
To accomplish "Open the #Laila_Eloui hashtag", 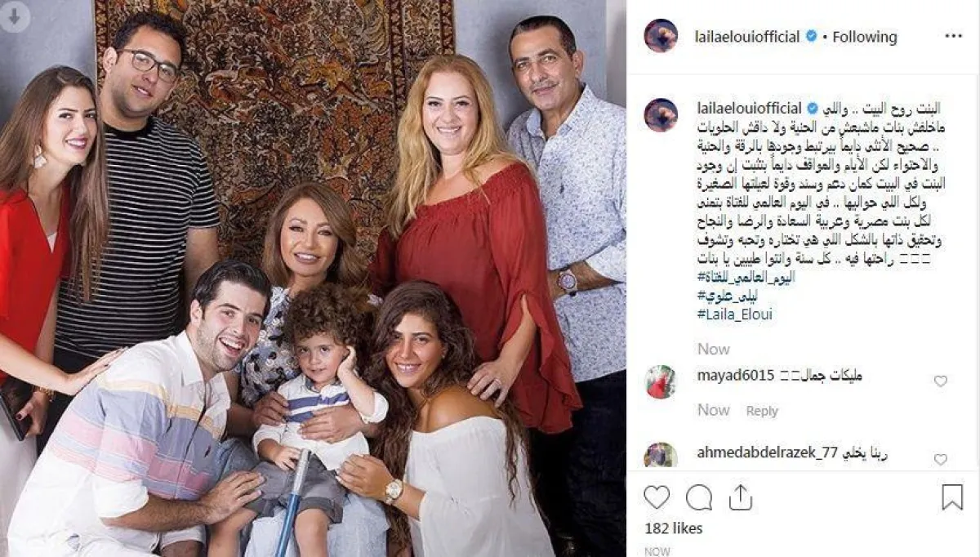I will (x=736, y=314).
